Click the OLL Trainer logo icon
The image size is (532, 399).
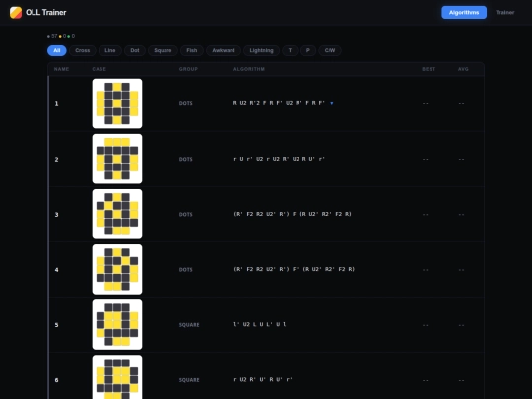pyautogui.click(x=16, y=12)
